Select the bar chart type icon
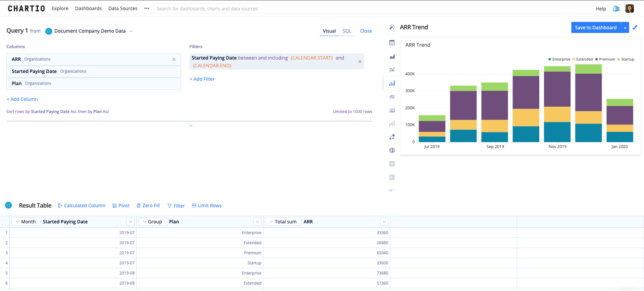The image size is (644, 291). pos(392,83)
